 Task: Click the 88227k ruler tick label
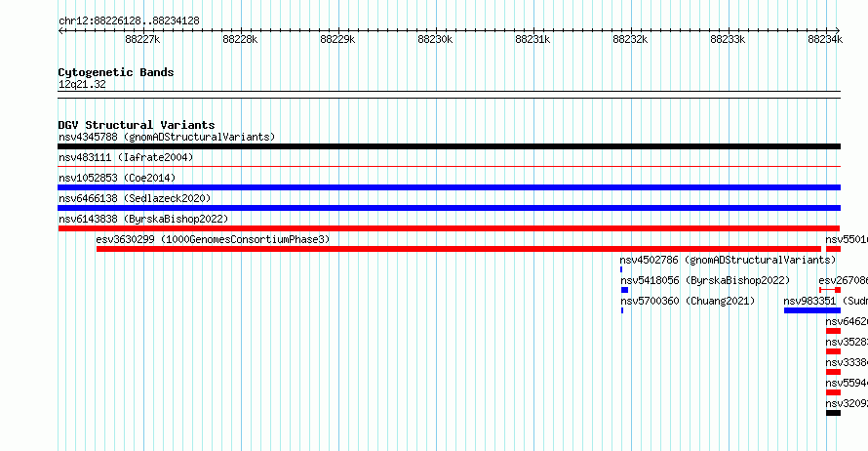click(x=142, y=39)
